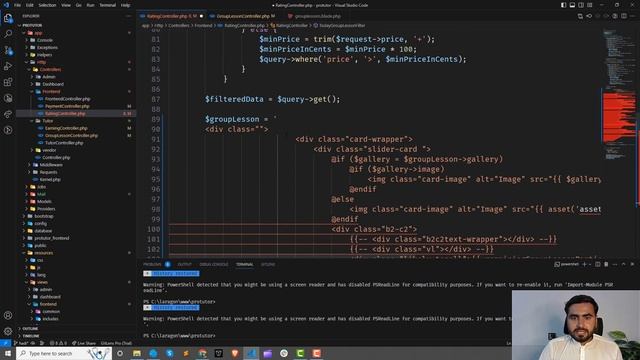Click RatingController.php in the breadcrumb
Screen dimensions: 640x360
coord(244,25)
